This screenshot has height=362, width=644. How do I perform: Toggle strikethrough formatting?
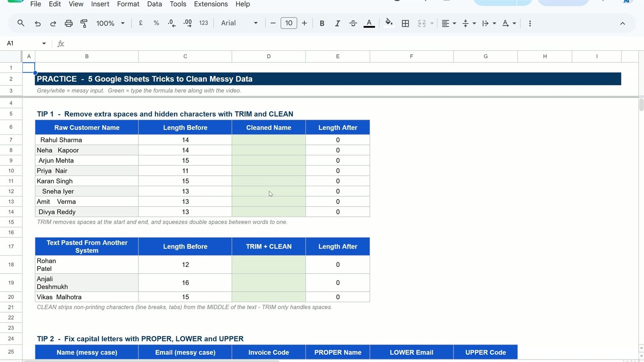pos(353,23)
